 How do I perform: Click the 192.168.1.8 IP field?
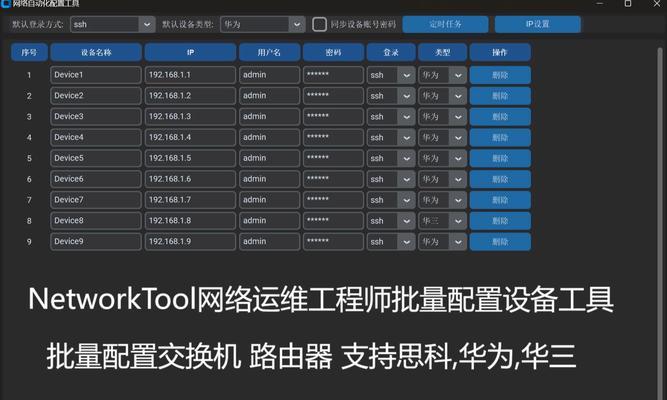190,221
